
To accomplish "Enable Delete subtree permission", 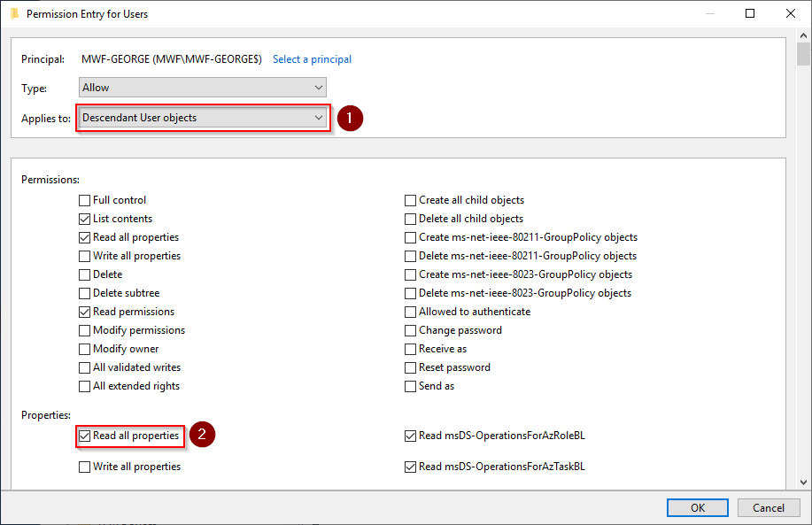I will 85,294.
